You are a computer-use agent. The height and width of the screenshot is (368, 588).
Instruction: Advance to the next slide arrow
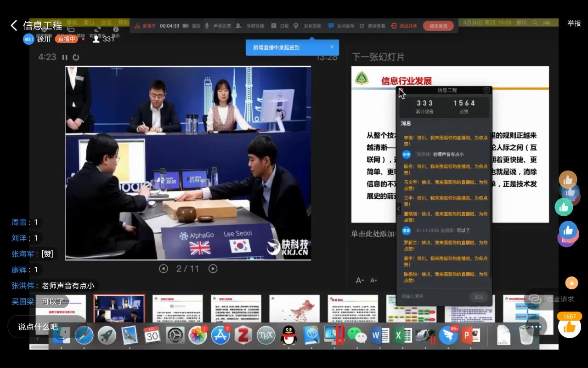click(x=213, y=269)
